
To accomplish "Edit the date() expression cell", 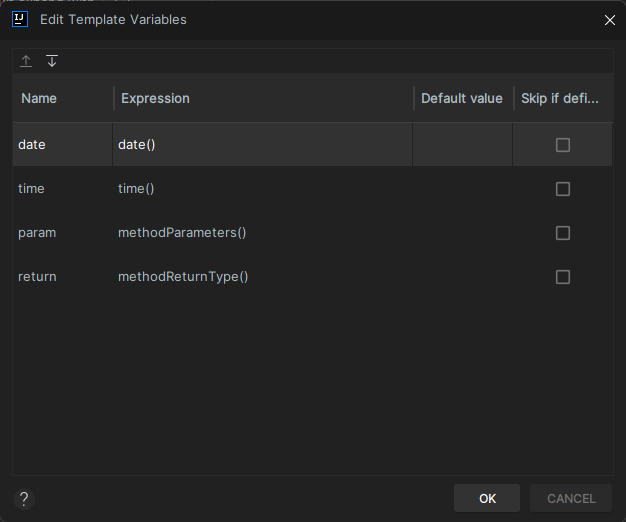I will click(x=263, y=144).
